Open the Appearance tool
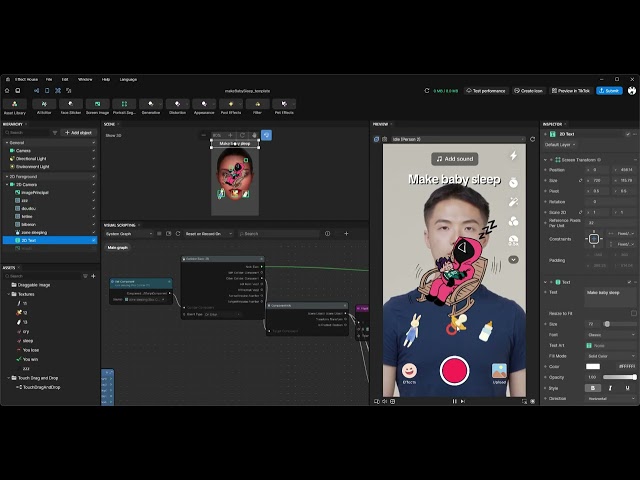The height and width of the screenshot is (480, 640). (x=204, y=107)
